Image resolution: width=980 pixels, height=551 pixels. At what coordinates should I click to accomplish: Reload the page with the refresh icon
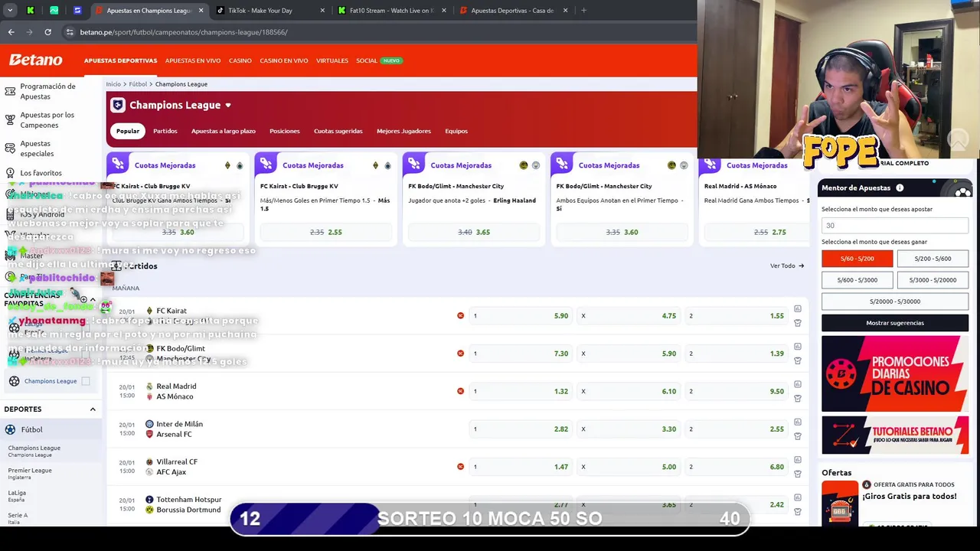pos(47,32)
